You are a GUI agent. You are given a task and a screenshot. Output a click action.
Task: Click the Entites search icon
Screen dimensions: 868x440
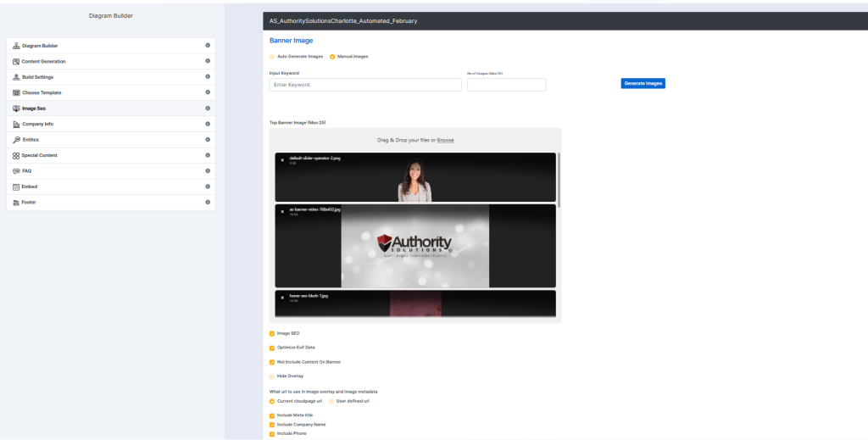16,140
